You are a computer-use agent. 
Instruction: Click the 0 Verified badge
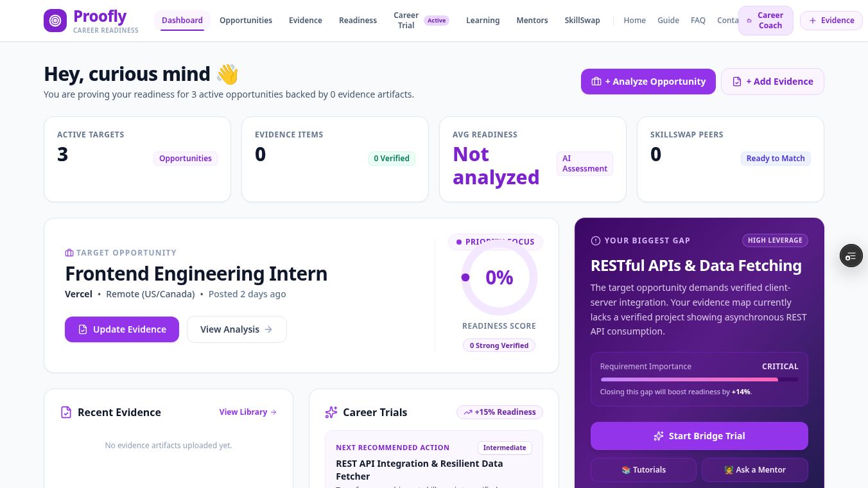[392, 159]
